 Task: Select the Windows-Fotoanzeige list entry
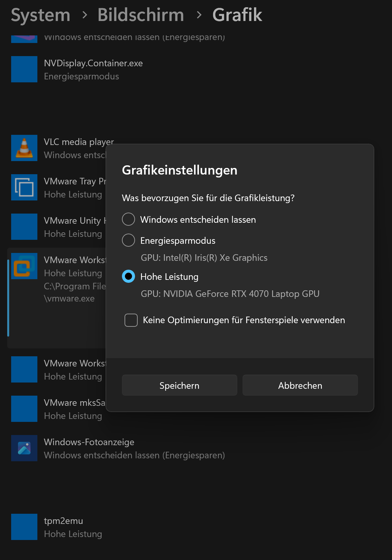tap(196, 448)
